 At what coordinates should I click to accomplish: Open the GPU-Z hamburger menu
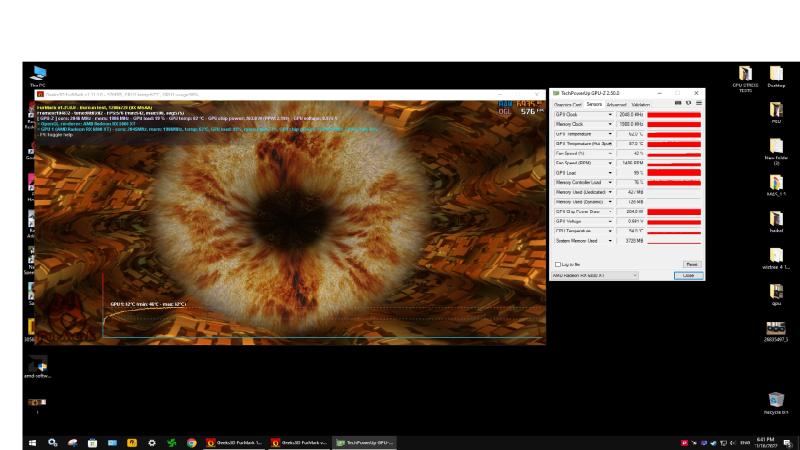698,103
